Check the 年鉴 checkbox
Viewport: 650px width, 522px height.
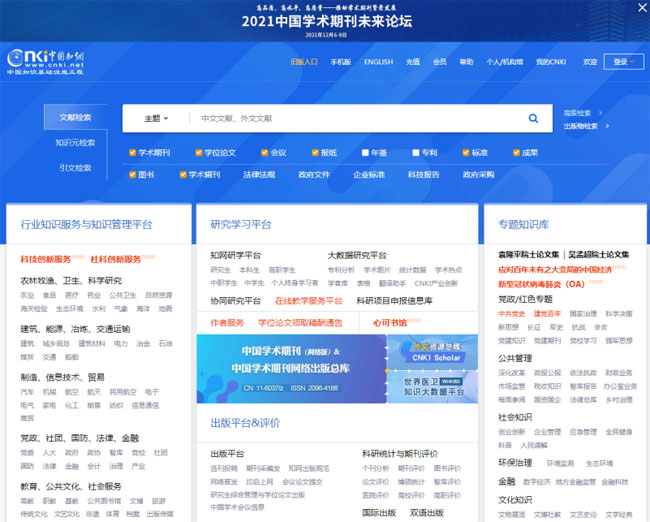(365, 153)
